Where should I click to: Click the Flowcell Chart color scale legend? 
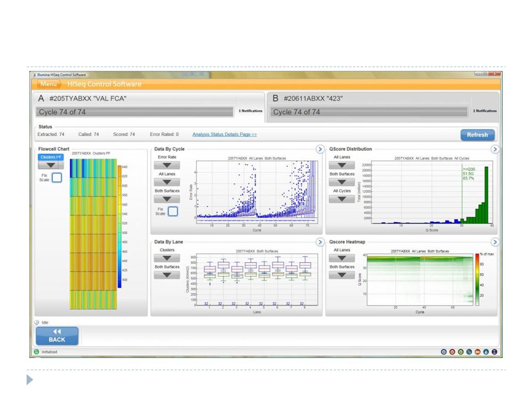coord(120,227)
